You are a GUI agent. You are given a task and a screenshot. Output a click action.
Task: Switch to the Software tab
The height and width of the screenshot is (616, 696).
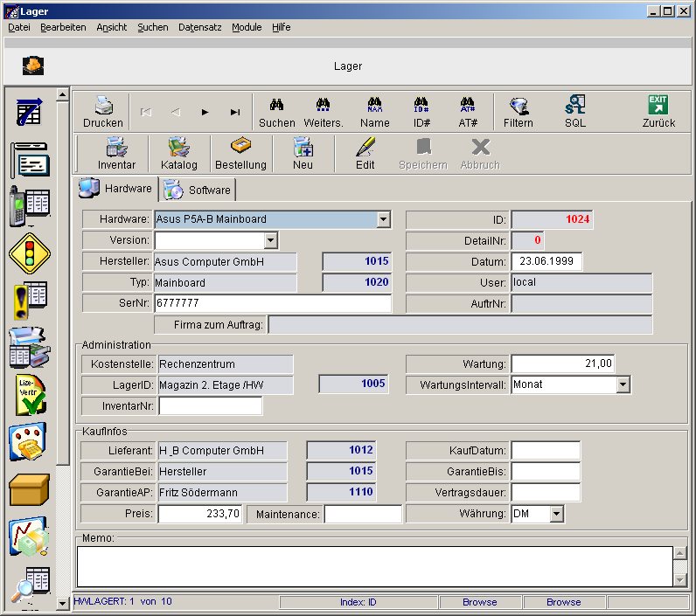coord(198,190)
